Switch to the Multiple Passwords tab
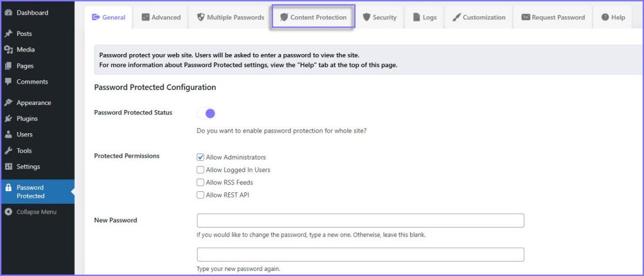The image size is (644, 276). tap(230, 17)
